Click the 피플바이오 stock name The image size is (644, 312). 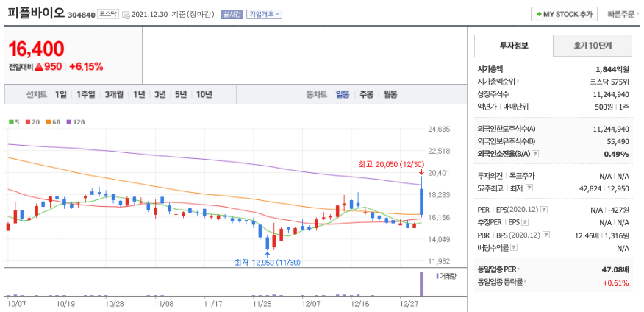(36, 13)
